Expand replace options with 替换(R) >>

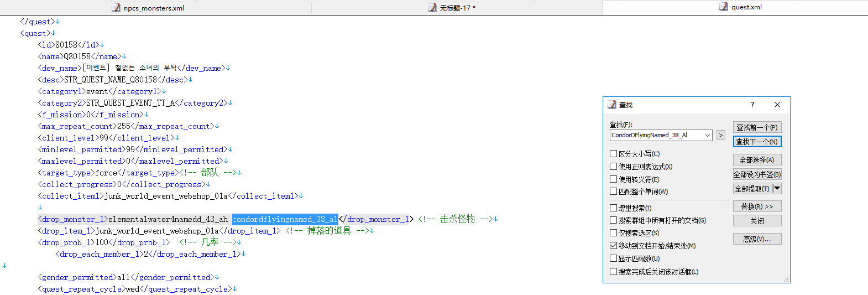coord(757,206)
